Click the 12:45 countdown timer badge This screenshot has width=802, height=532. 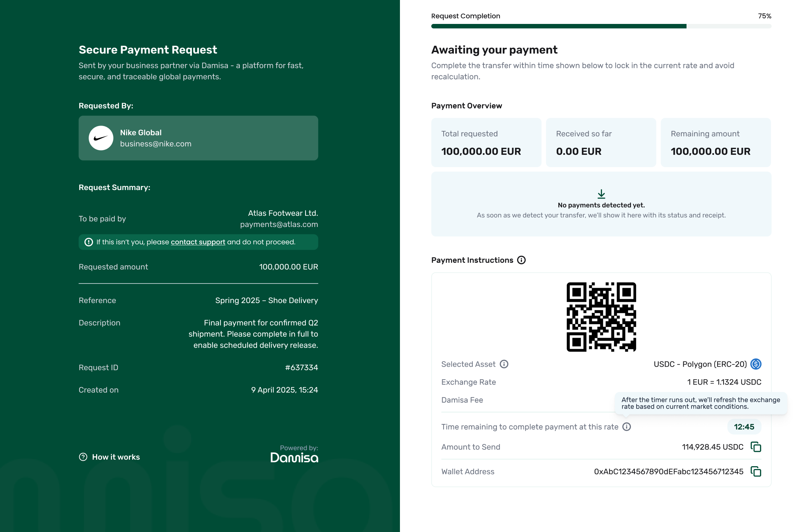coord(744,427)
